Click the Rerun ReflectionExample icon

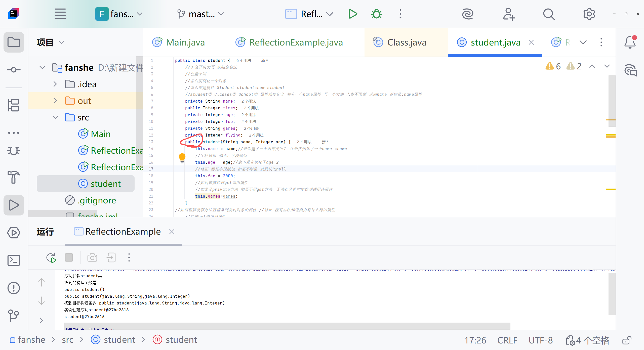[x=51, y=258]
